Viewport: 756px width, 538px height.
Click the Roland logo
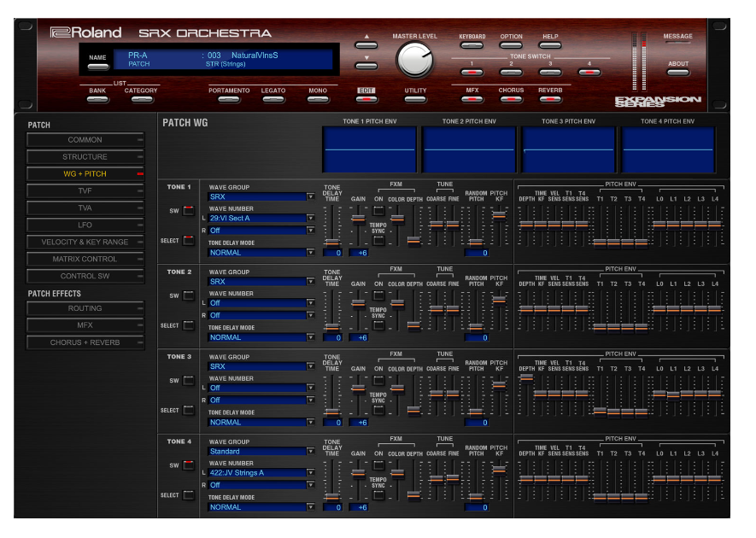point(85,32)
